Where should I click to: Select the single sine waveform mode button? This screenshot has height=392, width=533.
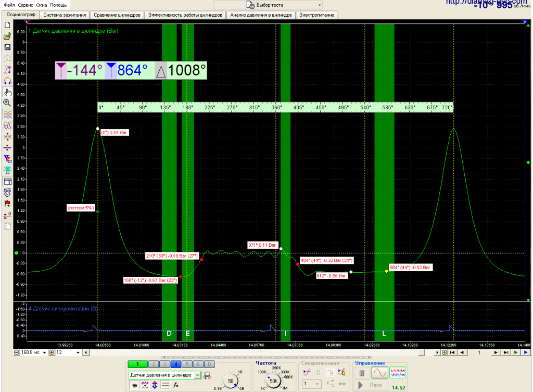(379, 373)
